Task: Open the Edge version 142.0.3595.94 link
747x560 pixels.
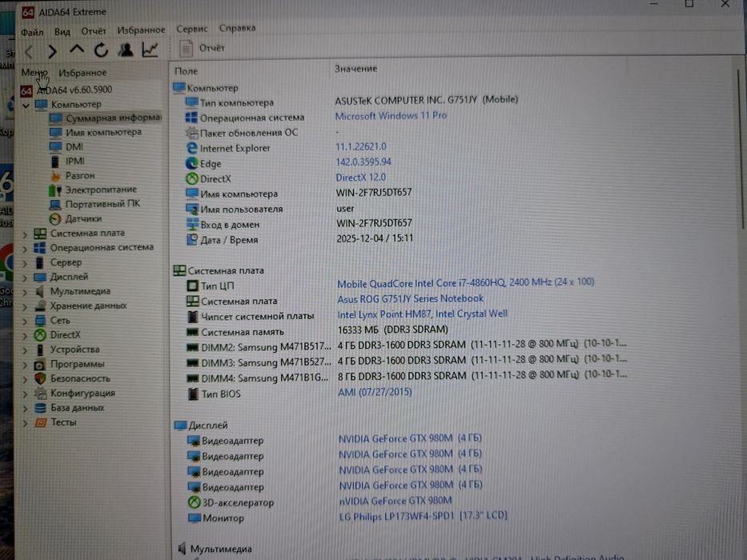Action: pos(363,162)
